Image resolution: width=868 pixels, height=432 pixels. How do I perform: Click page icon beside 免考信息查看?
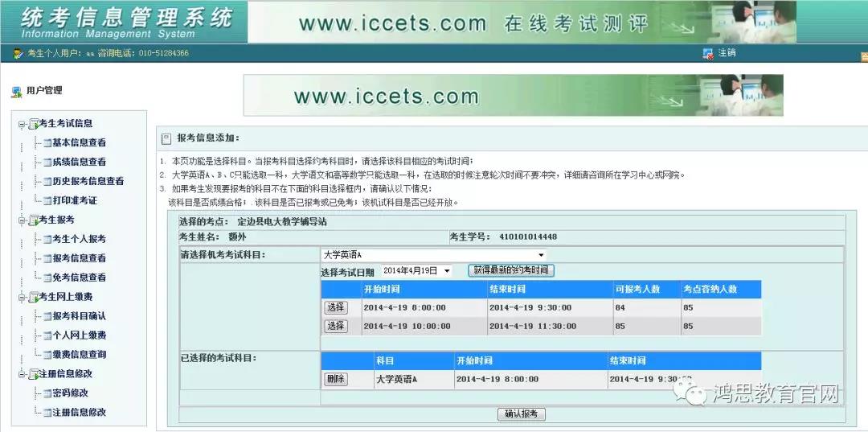click(x=47, y=278)
